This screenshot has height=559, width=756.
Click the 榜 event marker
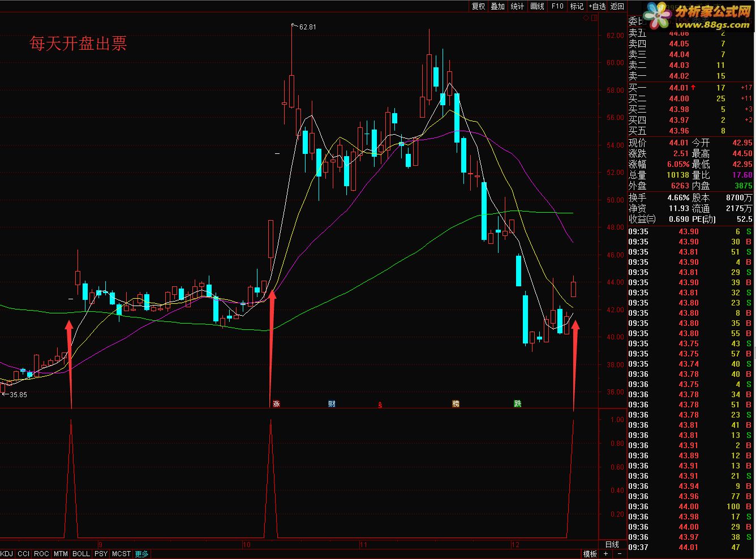pos(456,403)
